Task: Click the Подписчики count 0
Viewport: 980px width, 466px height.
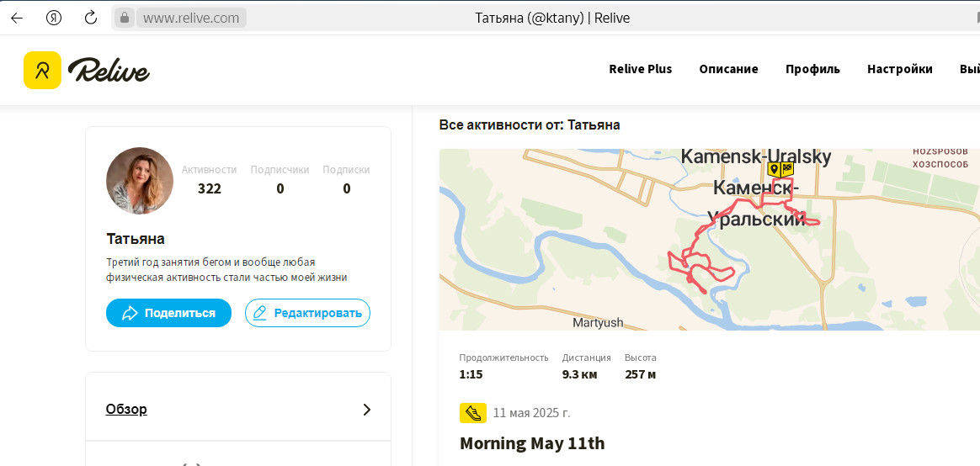Action: [x=280, y=188]
